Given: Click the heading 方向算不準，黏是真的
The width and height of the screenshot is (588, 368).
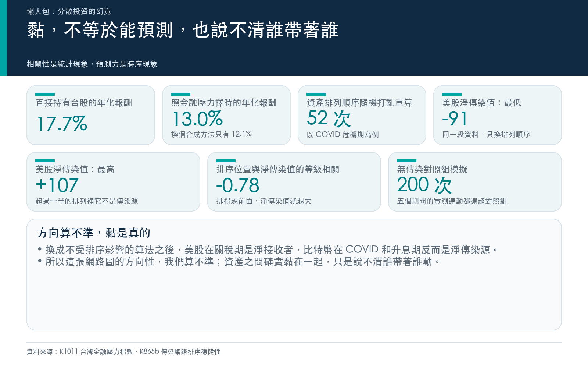Looking at the screenshot, I should [x=94, y=233].
